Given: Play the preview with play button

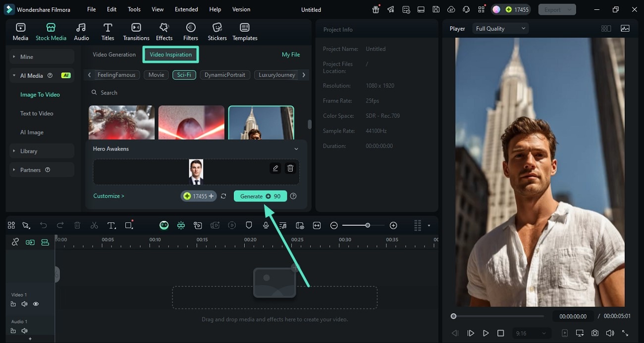Looking at the screenshot, I should point(486,333).
